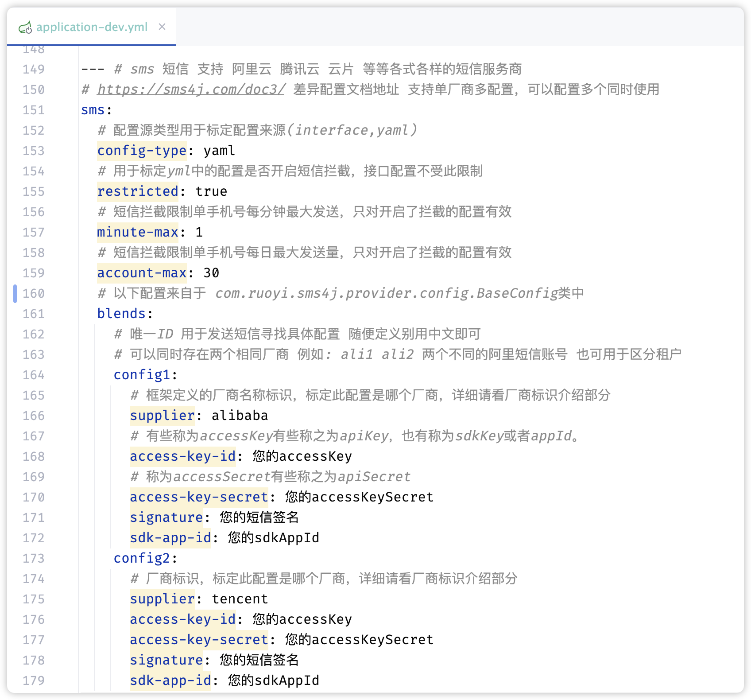Screen dimensions: 751x700
Task: Click access-key-id key on line 168
Action: (x=182, y=456)
